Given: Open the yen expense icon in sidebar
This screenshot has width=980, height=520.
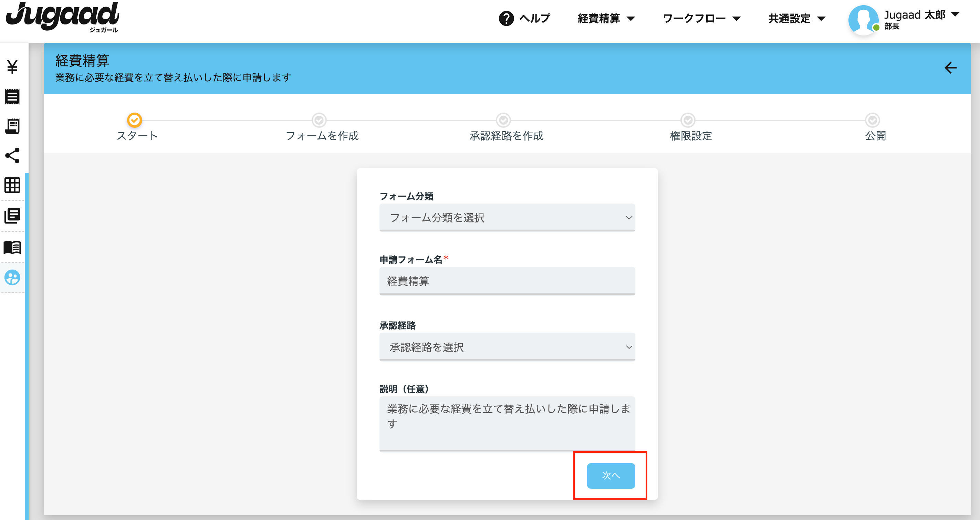Looking at the screenshot, I should coord(12,67).
